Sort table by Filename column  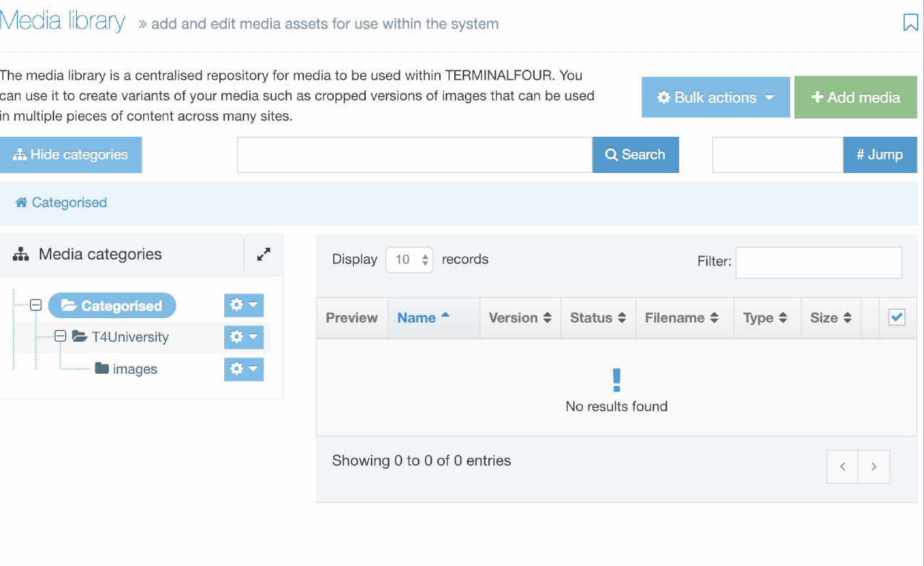[681, 318]
